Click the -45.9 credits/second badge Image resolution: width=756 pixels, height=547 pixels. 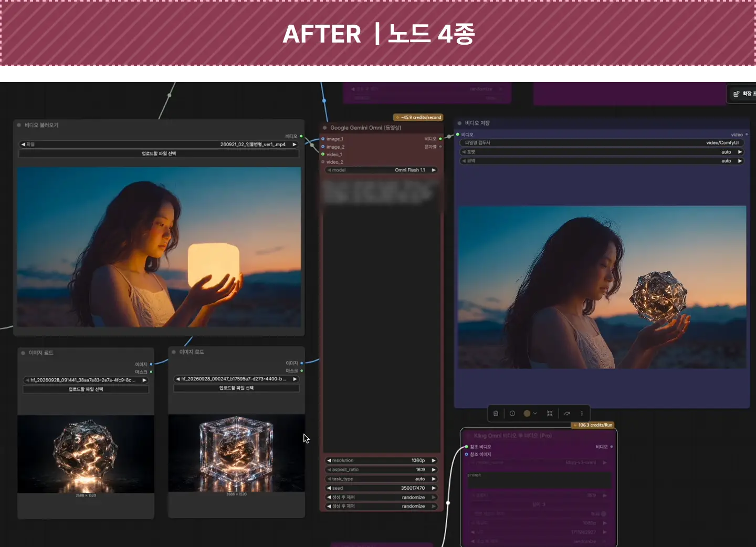(418, 117)
